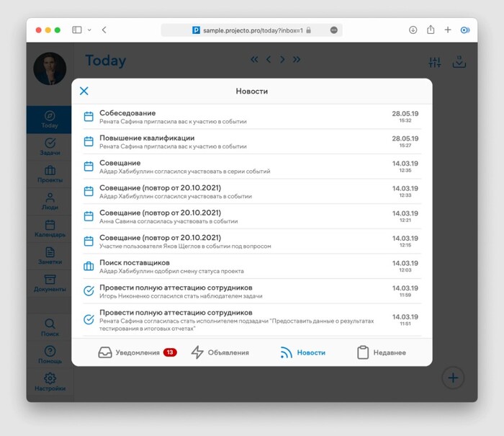
Task: Open Заметки in the sidebar
Action: pyautogui.click(x=50, y=255)
